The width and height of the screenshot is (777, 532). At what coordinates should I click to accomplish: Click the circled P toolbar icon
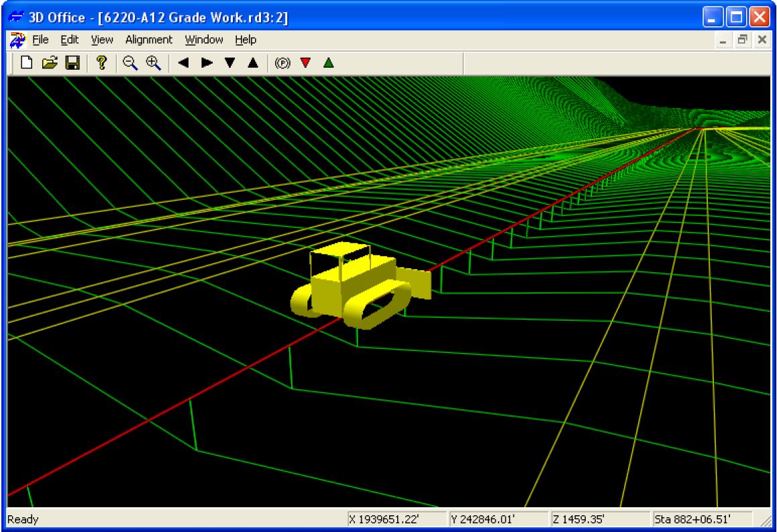pos(282,63)
